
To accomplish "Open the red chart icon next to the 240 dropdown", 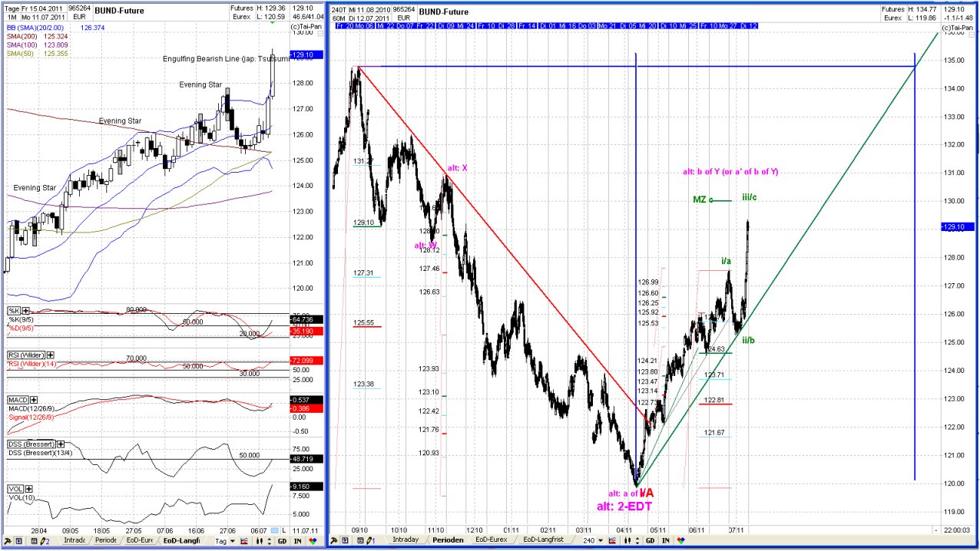I will [x=612, y=541].
